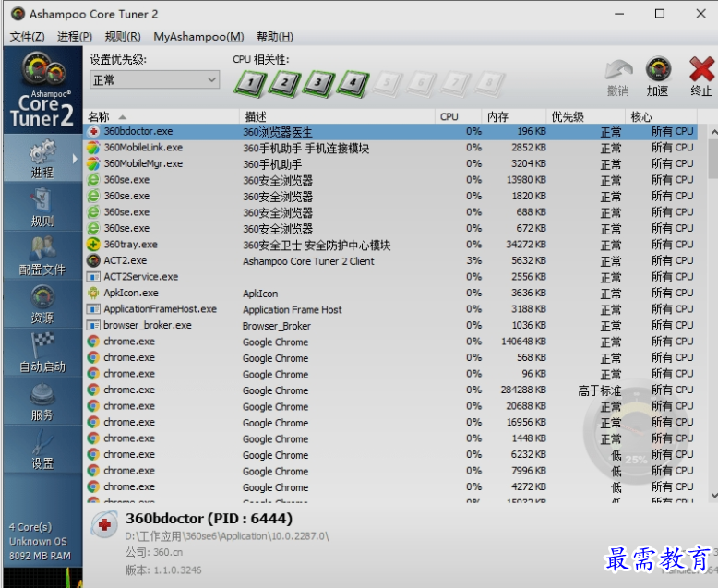718x588 pixels.
Task: Click the 3% CPU cell of ACT2.exe
Action: click(473, 260)
